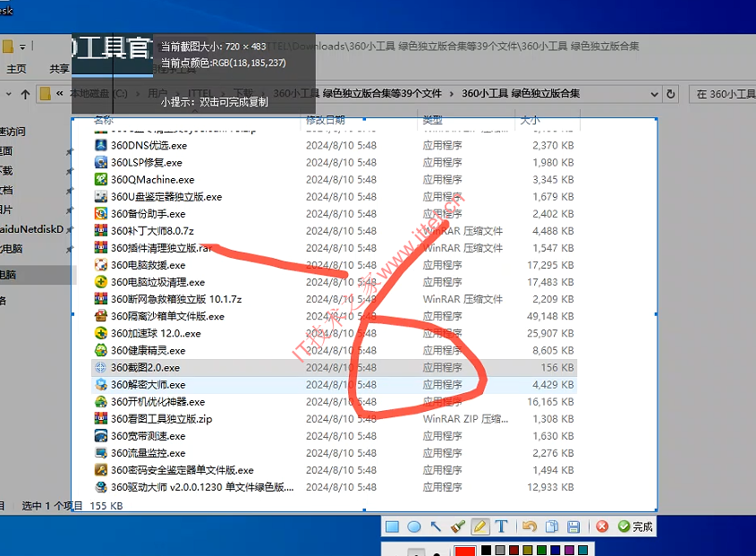Pick the green color swatch

point(541,550)
